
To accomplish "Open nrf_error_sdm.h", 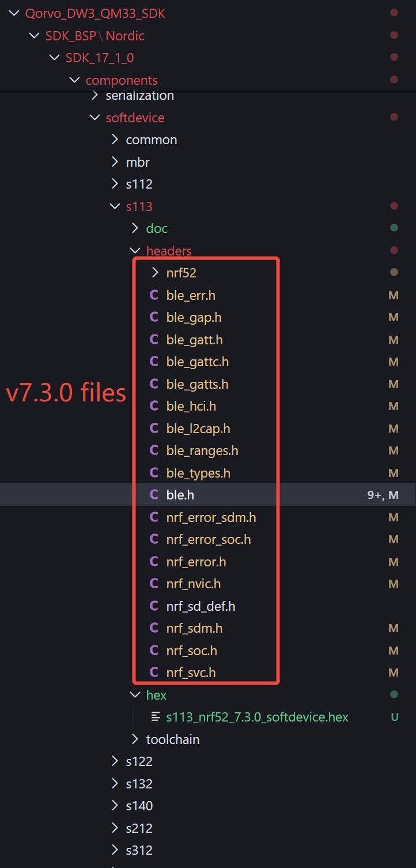I will (x=211, y=517).
